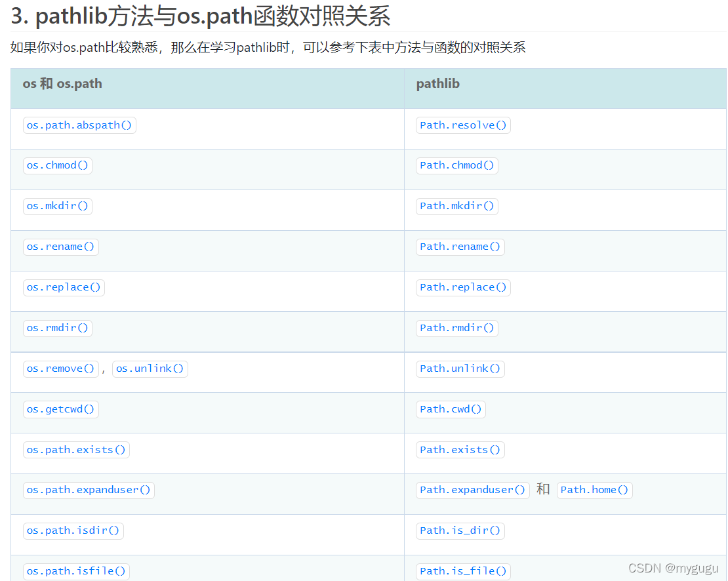Click the Path.unlink() link
This screenshot has height=581, width=728.
coord(460,369)
